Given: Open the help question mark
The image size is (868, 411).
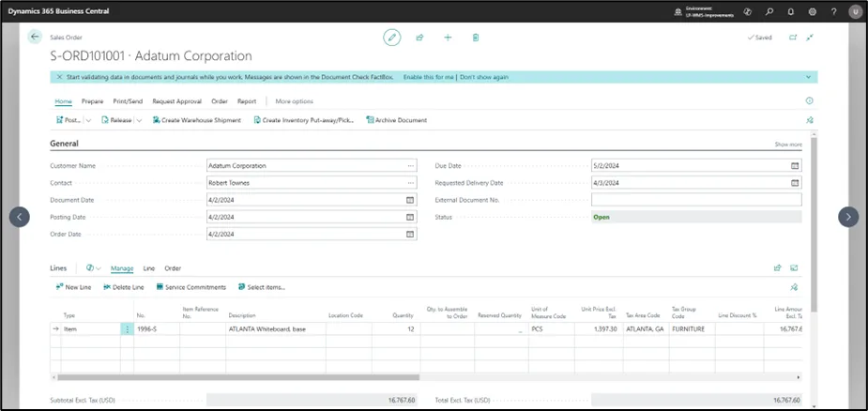Looking at the screenshot, I should (833, 11).
